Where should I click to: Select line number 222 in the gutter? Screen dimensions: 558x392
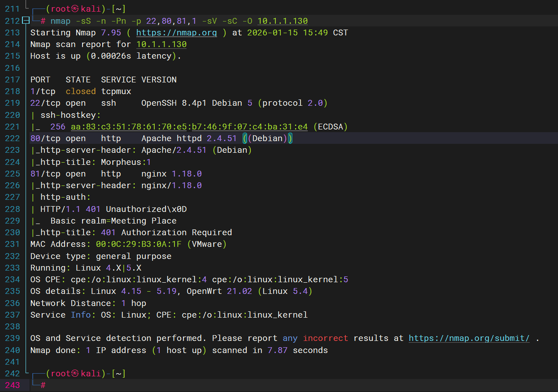pyautogui.click(x=12, y=138)
